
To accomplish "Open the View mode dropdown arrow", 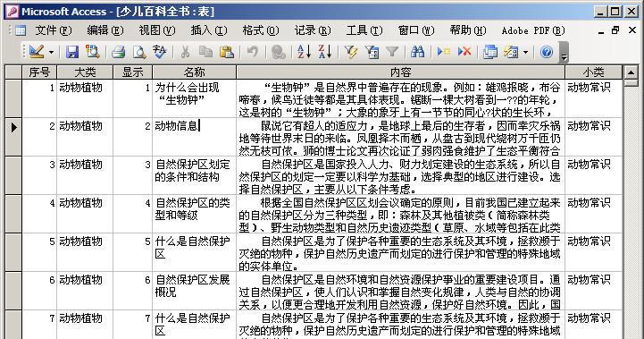I will (x=51, y=52).
